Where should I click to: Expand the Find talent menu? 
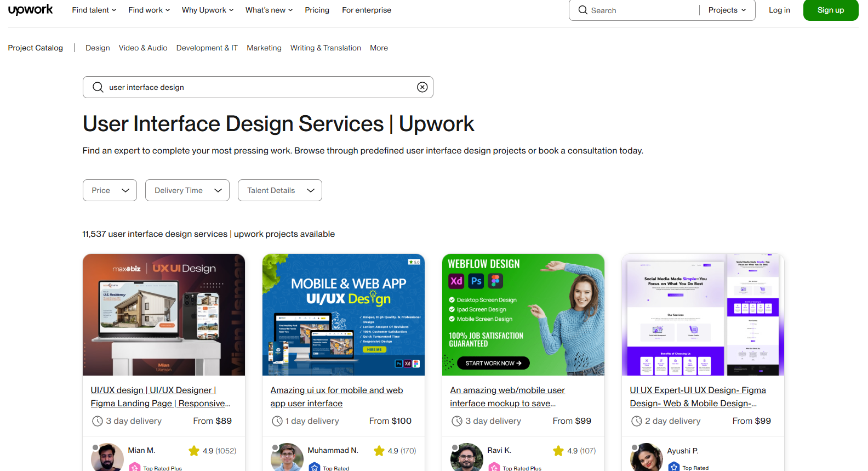(94, 10)
